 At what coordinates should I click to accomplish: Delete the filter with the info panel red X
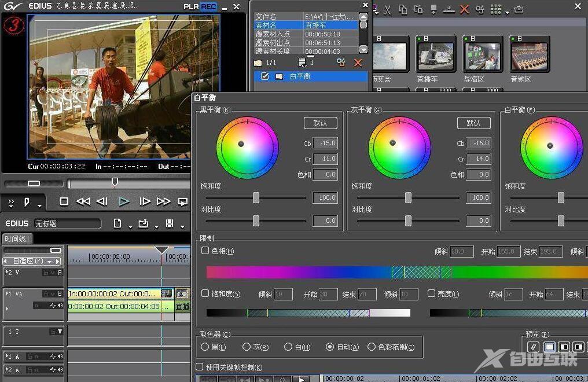pyautogui.click(x=358, y=63)
